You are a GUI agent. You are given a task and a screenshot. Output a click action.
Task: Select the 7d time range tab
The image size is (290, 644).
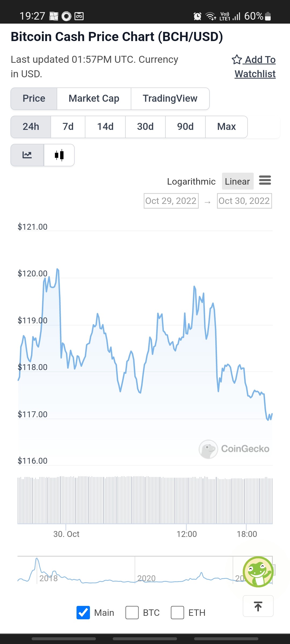pos(68,127)
